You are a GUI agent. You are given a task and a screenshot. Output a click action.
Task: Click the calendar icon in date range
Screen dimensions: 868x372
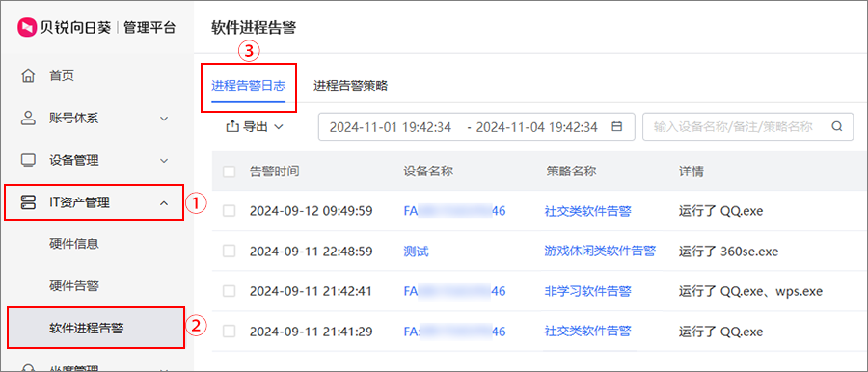click(x=616, y=127)
